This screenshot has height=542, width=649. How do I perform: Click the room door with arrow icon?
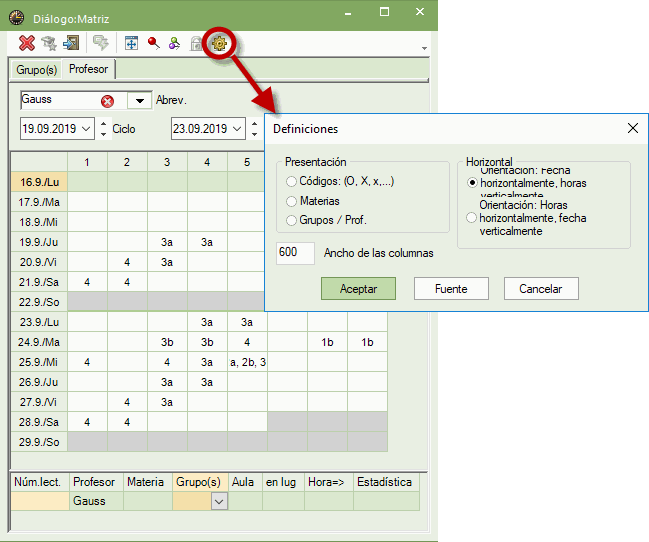pos(71,43)
